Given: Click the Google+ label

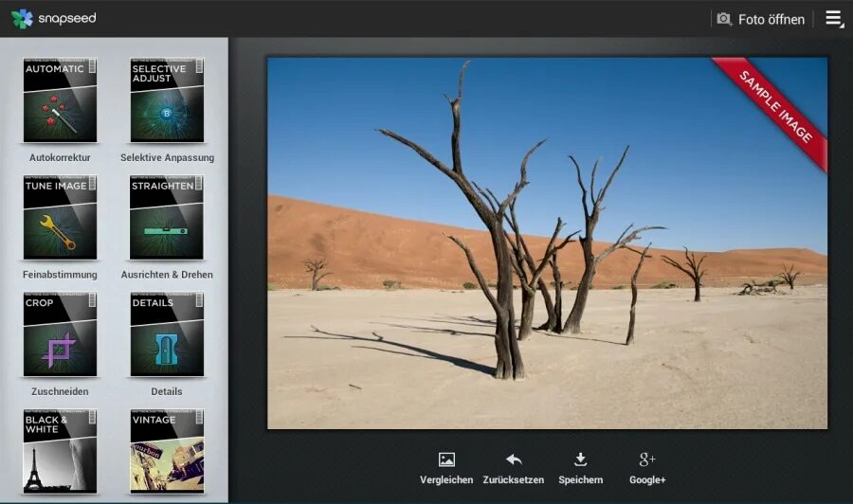Looking at the screenshot, I should point(647,480).
